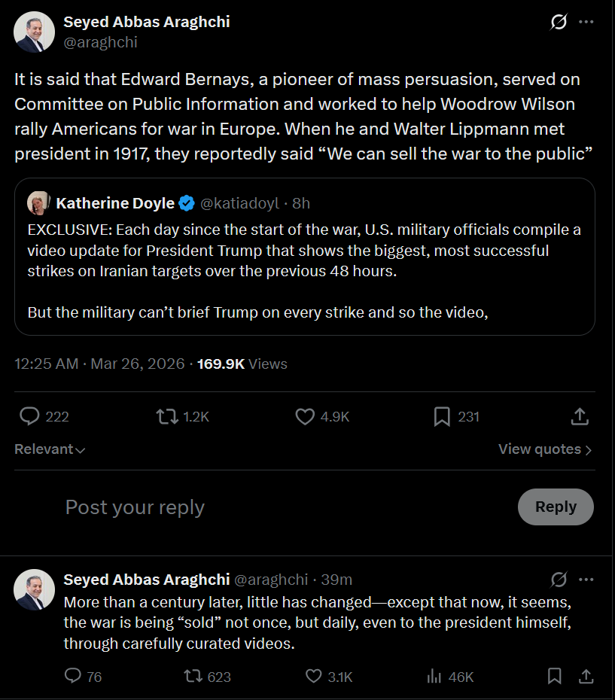
Task: Open View quotes link
Action: tap(545, 449)
